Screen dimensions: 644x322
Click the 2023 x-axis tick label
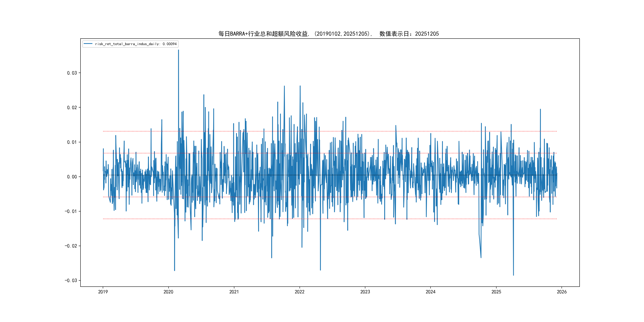(x=365, y=292)
